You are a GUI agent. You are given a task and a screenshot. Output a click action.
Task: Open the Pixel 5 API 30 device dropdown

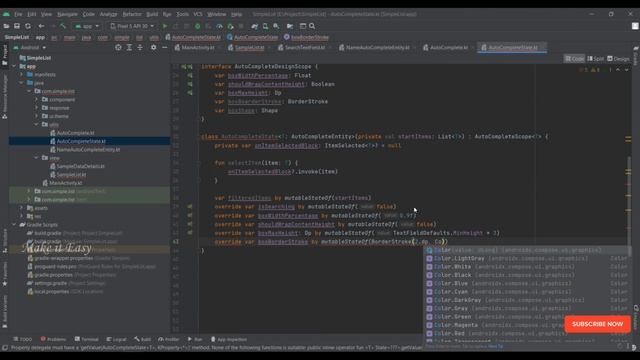click(132, 26)
